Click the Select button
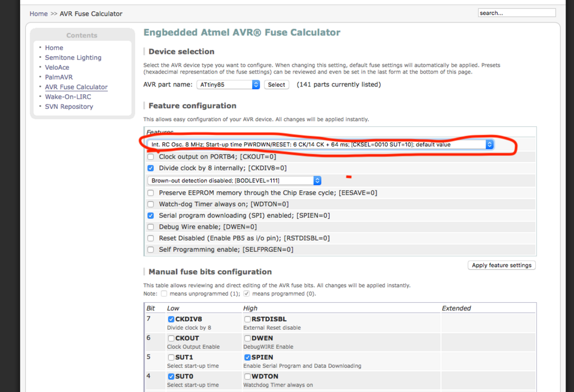This screenshot has height=392, width=574. 276,85
